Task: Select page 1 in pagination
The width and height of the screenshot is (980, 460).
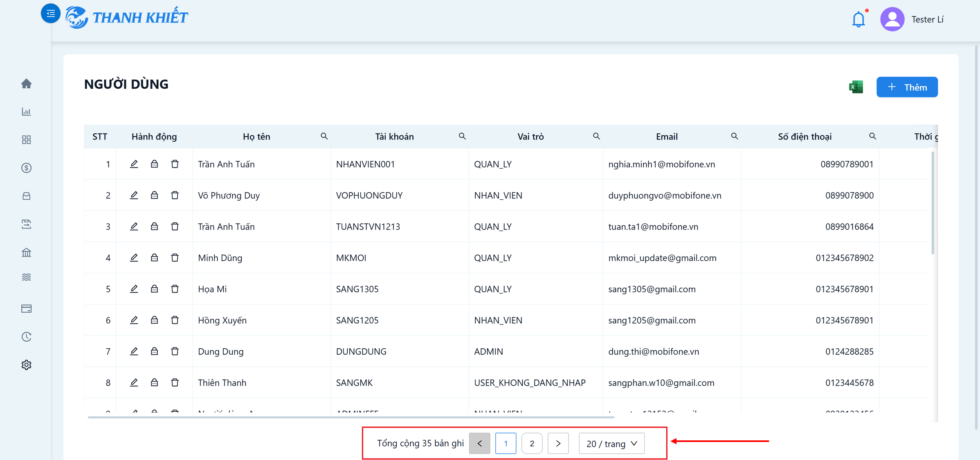Action: pos(506,444)
